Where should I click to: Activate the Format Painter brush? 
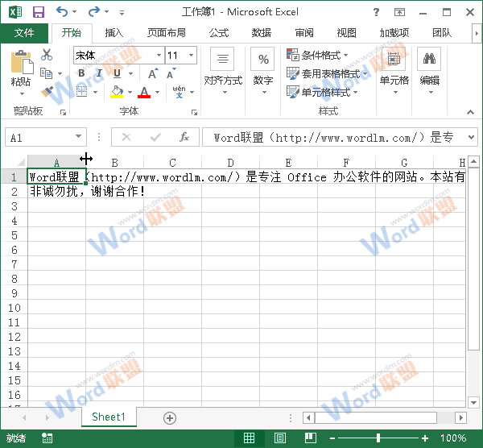click(x=47, y=91)
